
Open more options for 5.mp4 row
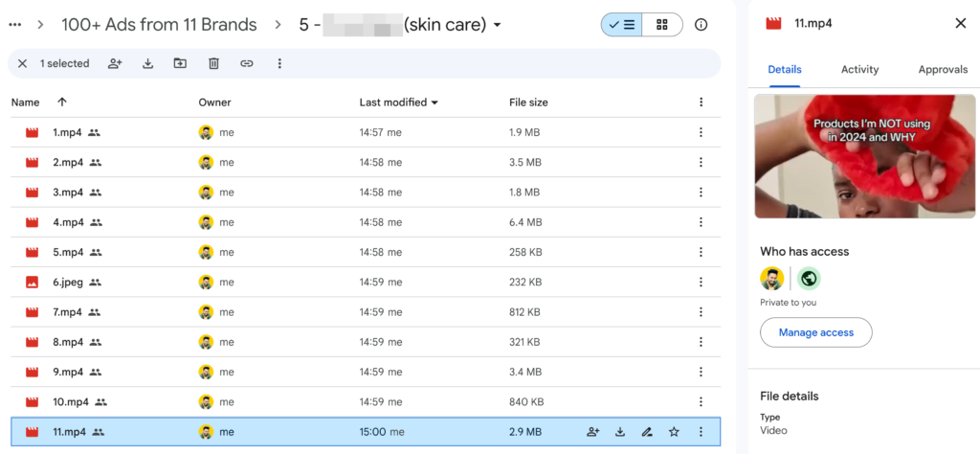pos(701,252)
